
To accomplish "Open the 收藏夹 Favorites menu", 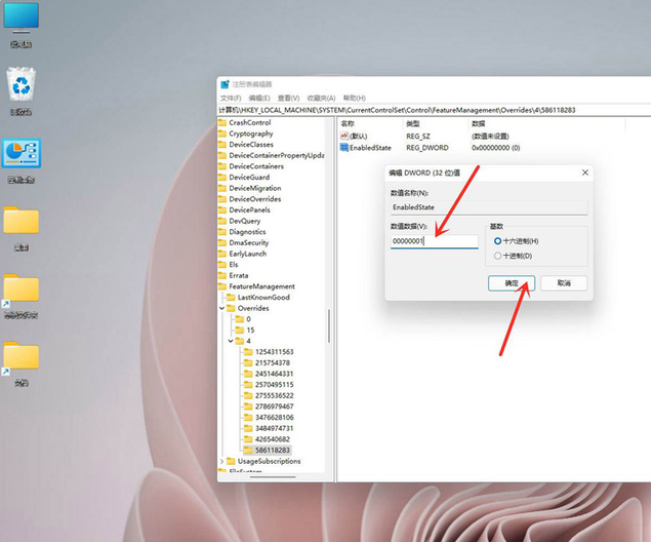I will point(320,98).
